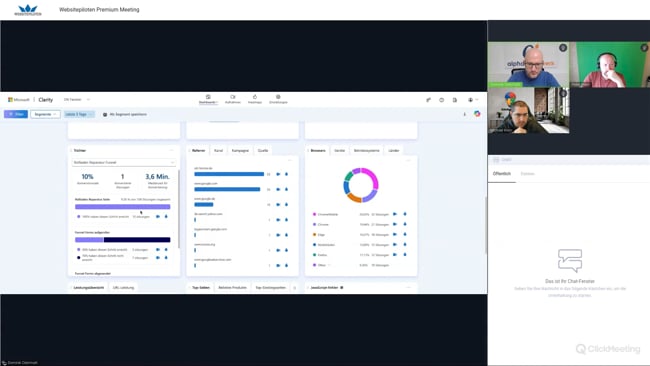View heatmap for www.google.de referrer

click(286, 204)
